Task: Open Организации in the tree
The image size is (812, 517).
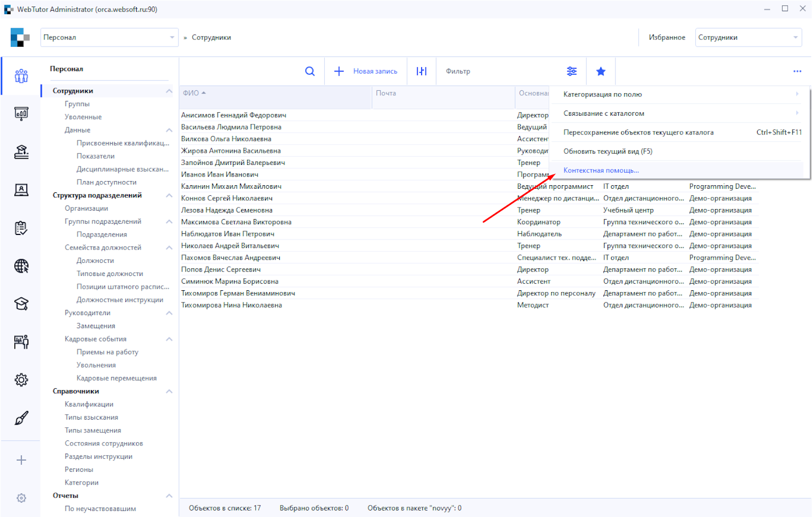Action: click(x=86, y=209)
